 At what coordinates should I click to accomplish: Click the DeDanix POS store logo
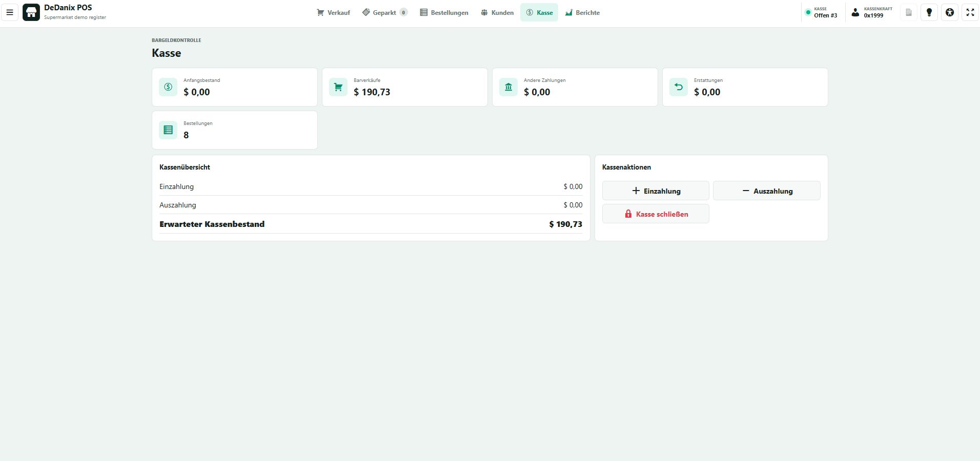31,12
